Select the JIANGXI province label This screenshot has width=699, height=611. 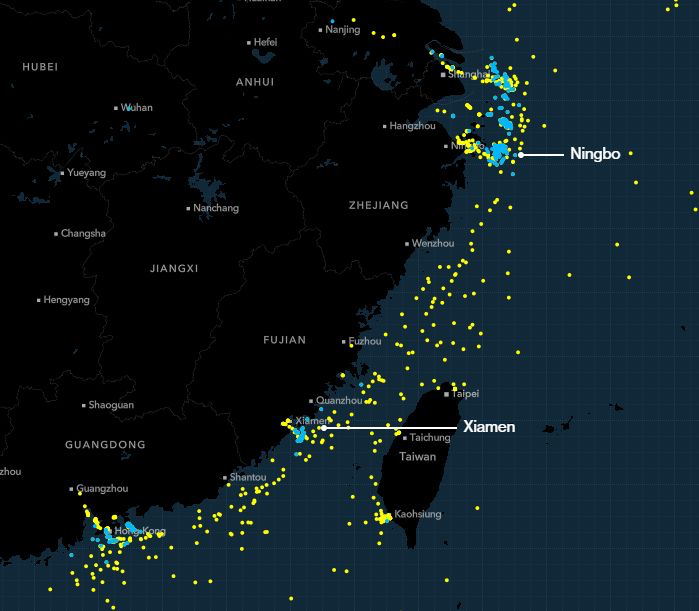click(174, 268)
